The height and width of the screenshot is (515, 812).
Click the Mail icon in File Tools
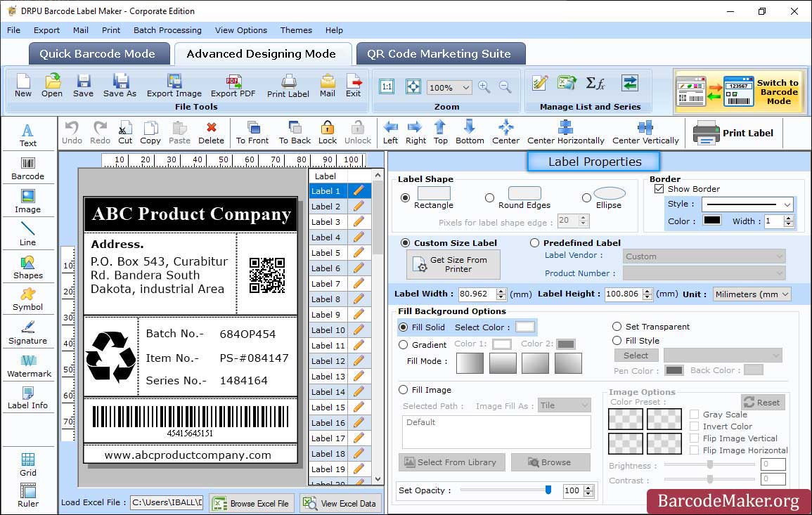click(x=328, y=86)
